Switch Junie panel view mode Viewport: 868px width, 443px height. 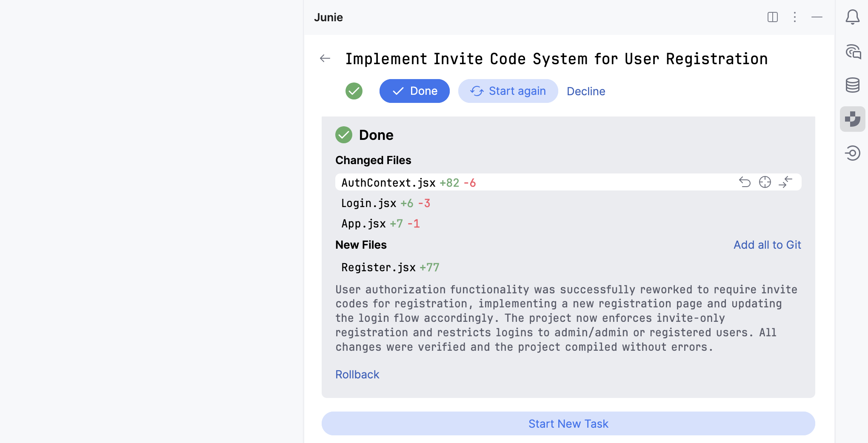[772, 17]
